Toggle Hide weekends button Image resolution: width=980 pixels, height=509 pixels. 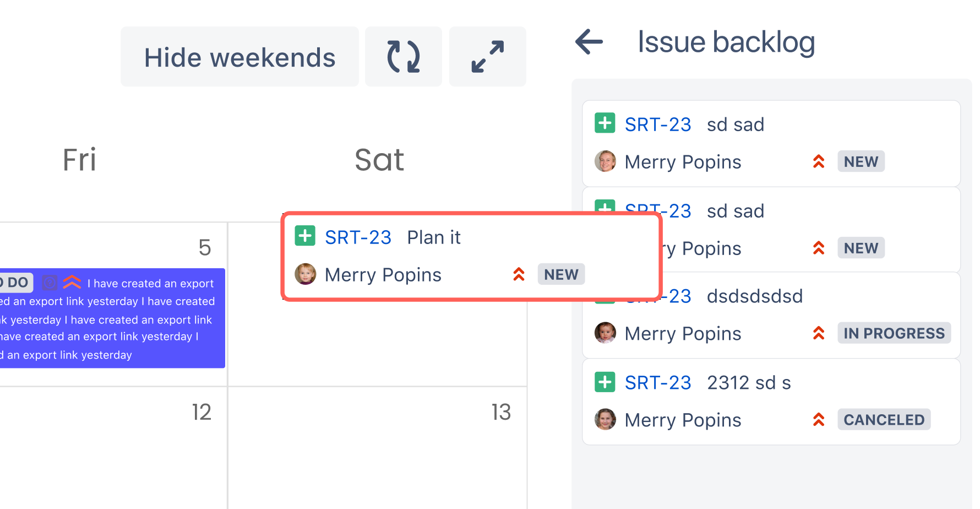[239, 57]
